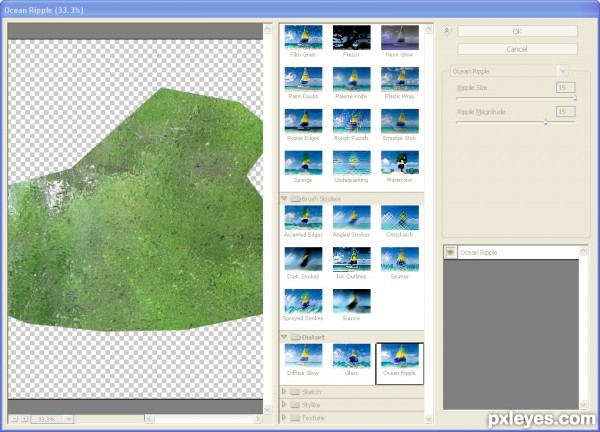
Task: Select the Neon Glow filter thumbnail
Action: [x=399, y=37]
